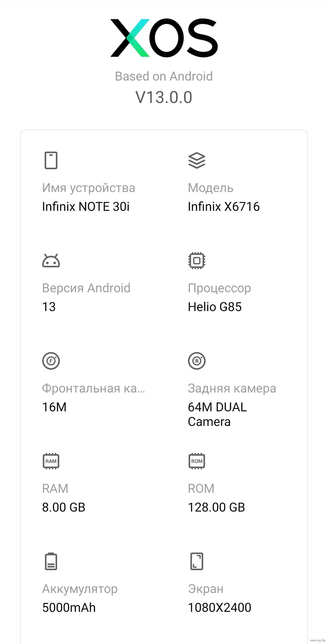Tap the front camera icon
Viewport: 328px width, 644px height.
point(51,361)
